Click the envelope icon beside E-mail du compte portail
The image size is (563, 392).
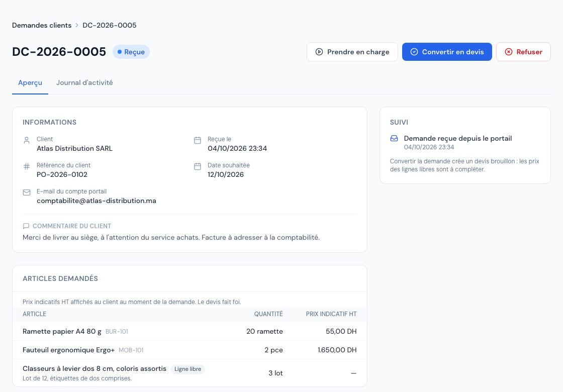click(x=27, y=193)
